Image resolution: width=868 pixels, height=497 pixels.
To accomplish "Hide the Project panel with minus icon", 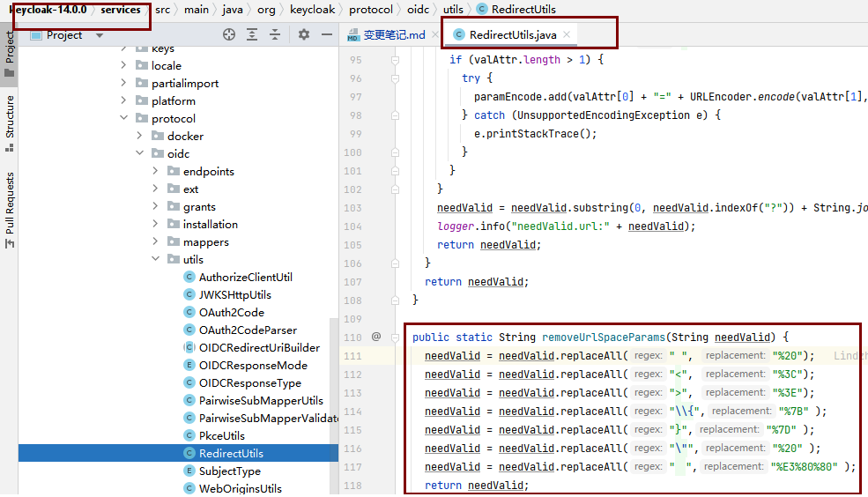I will [327, 35].
